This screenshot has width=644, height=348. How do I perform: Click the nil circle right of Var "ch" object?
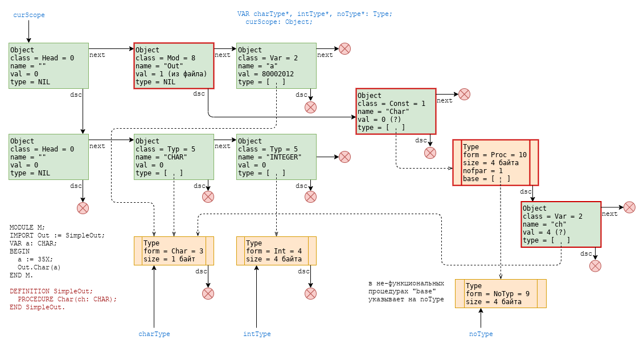click(x=629, y=207)
